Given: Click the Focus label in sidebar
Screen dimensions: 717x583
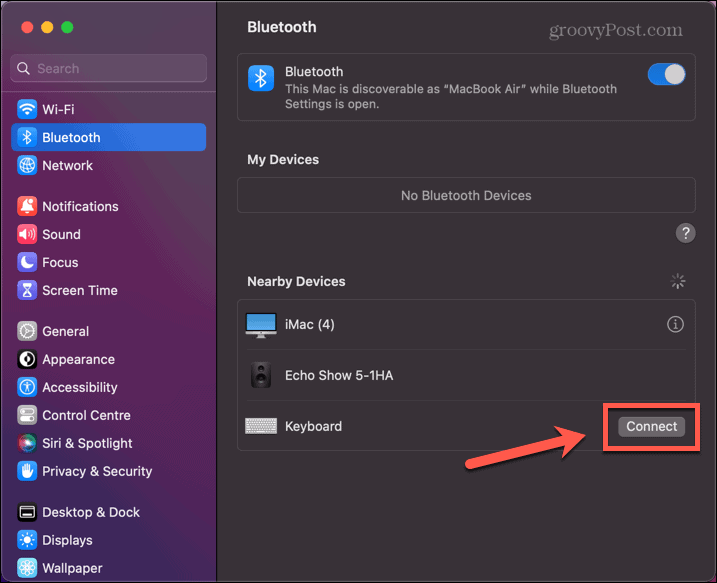Looking at the screenshot, I should click(x=60, y=262).
